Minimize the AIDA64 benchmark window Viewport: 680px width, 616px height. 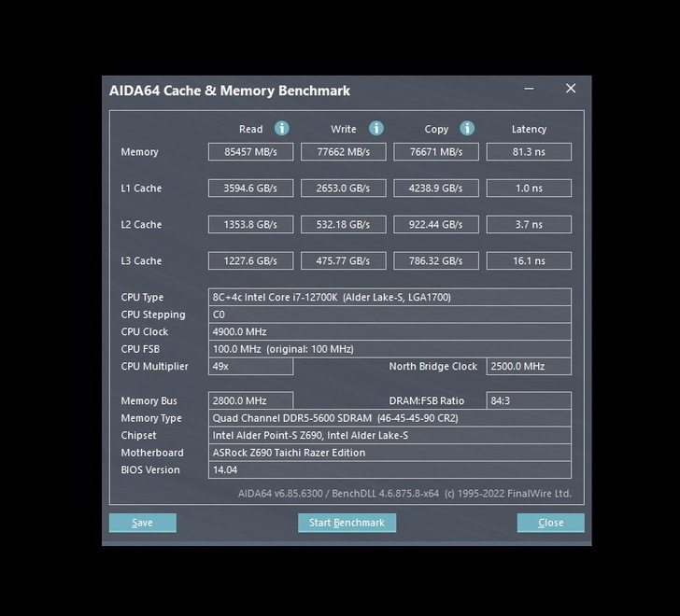click(530, 89)
